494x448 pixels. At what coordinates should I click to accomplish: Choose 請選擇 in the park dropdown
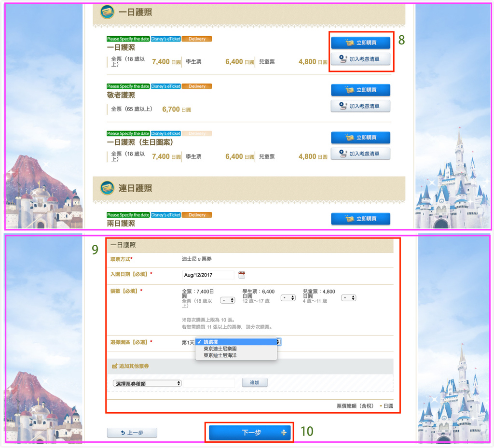click(236, 342)
